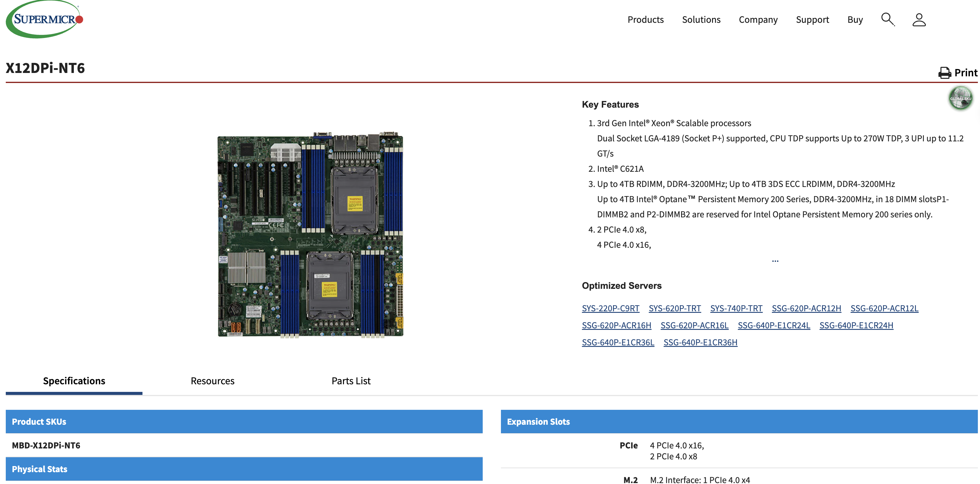Open the Buy menu
This screenshot has width=980, height=484.
[855, 20]
